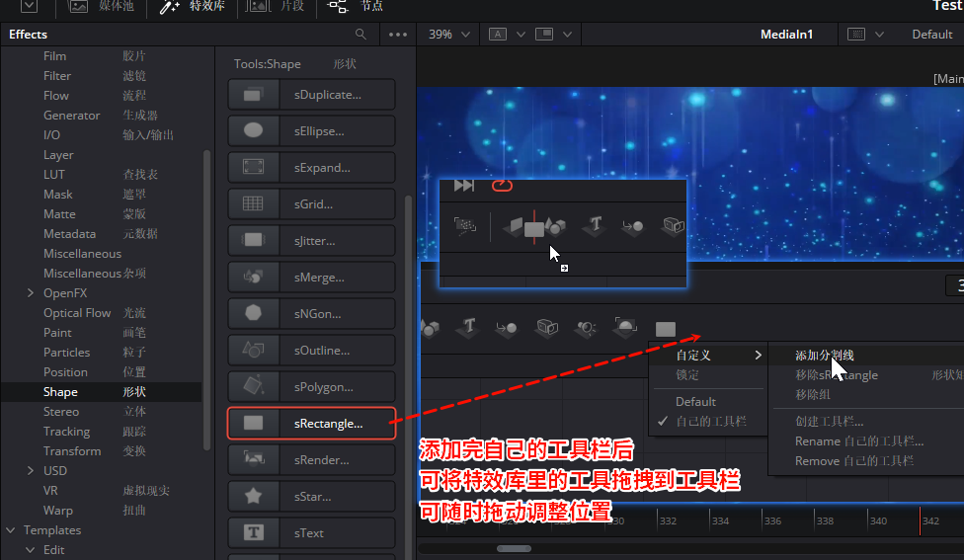Toggle the Nodes (节点) panel button

[x=355, y=7]
